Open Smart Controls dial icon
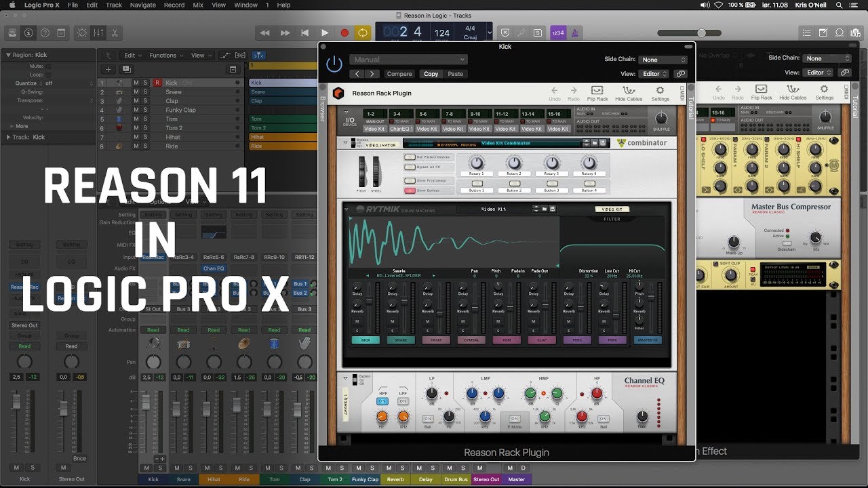Image resolution: width=868 pixels, height=488 pixels. click(82, 33)
